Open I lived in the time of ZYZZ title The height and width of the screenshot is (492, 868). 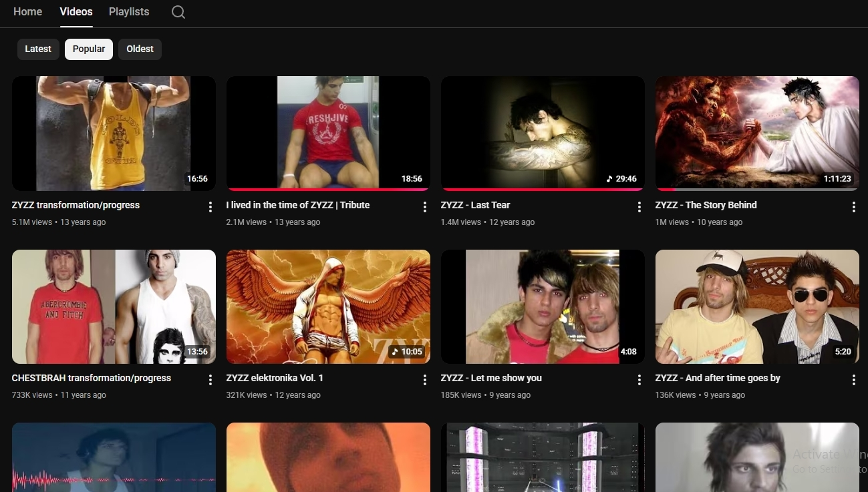tap(298, 205)
